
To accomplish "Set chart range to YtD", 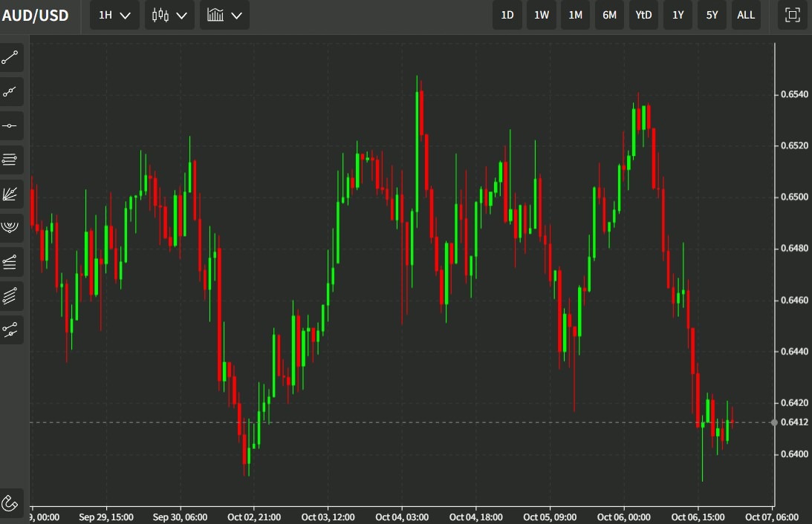I will [643, 15].
